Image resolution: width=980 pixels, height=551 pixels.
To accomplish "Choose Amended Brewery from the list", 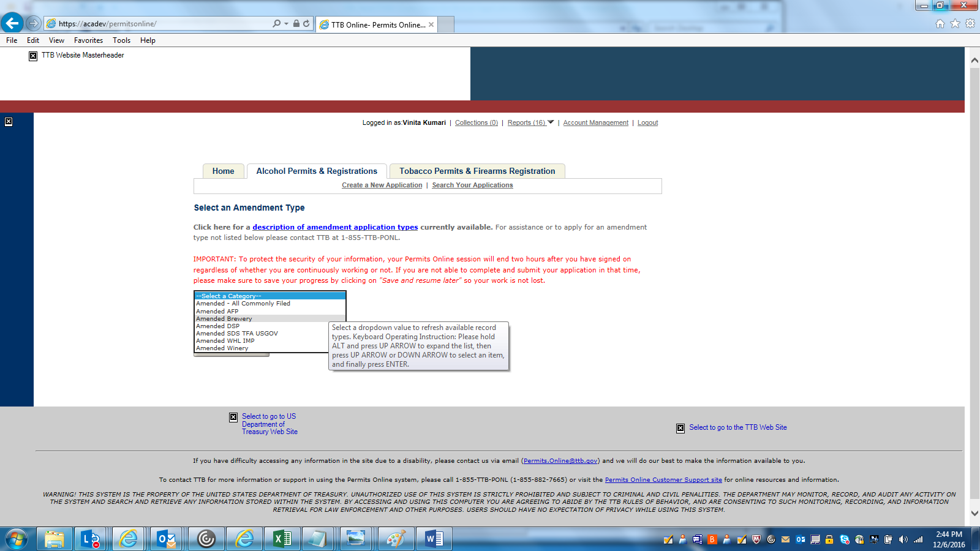I will (x=270, y=318).
